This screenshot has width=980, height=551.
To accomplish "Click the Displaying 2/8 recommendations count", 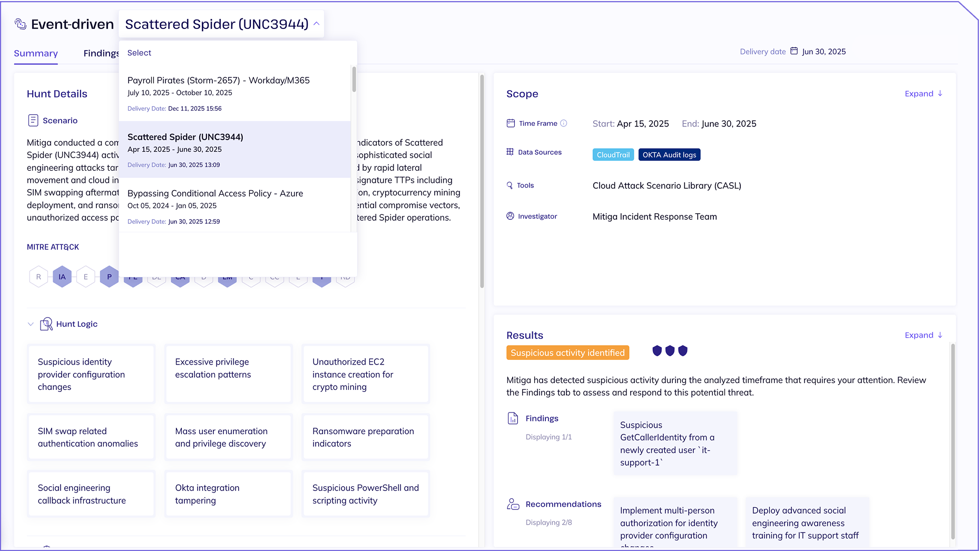I will (548, 523).
